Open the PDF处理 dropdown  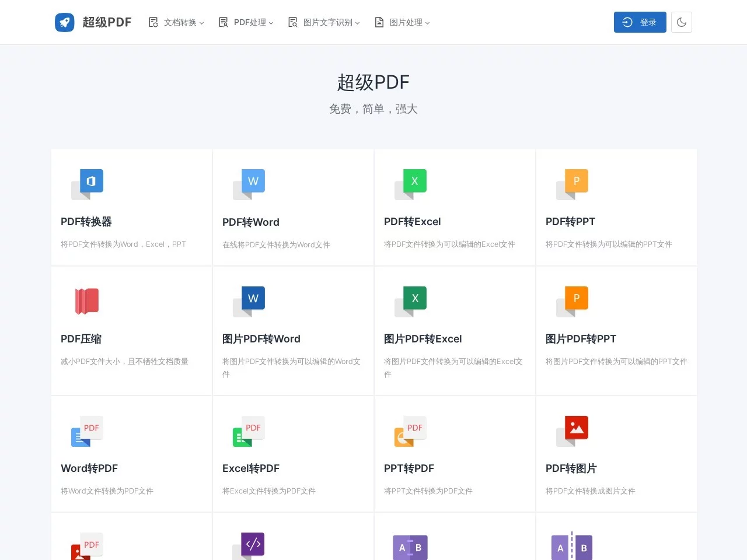tap(245, 22)
